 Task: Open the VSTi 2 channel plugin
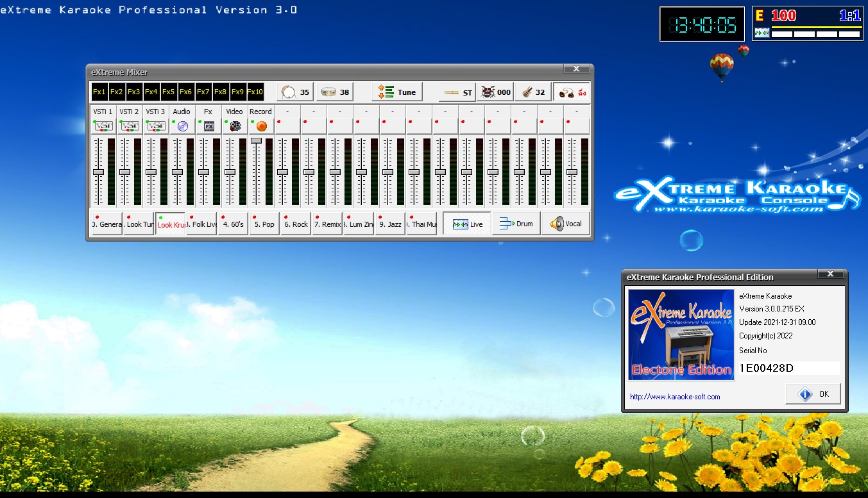click(x=130, y=126)
